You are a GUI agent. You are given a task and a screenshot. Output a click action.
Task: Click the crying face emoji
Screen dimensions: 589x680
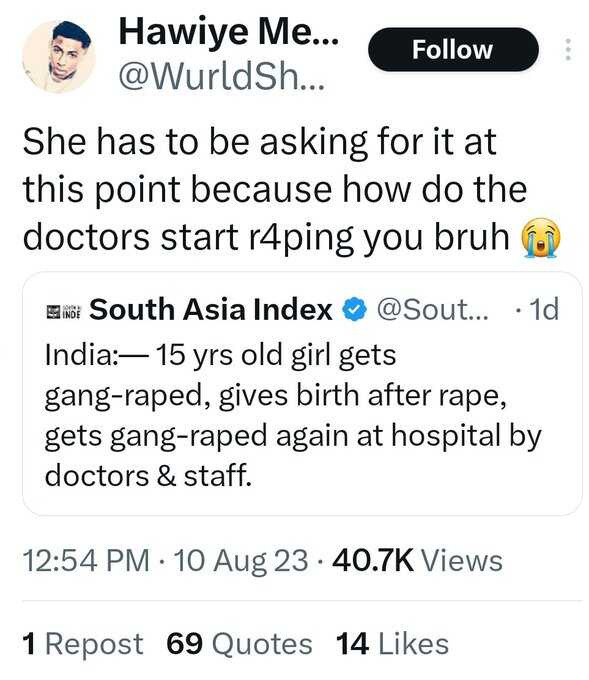(x=540, y=238)
